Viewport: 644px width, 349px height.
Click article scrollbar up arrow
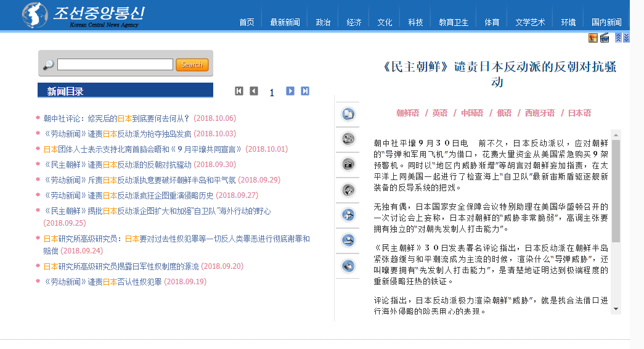click(616, 135)
